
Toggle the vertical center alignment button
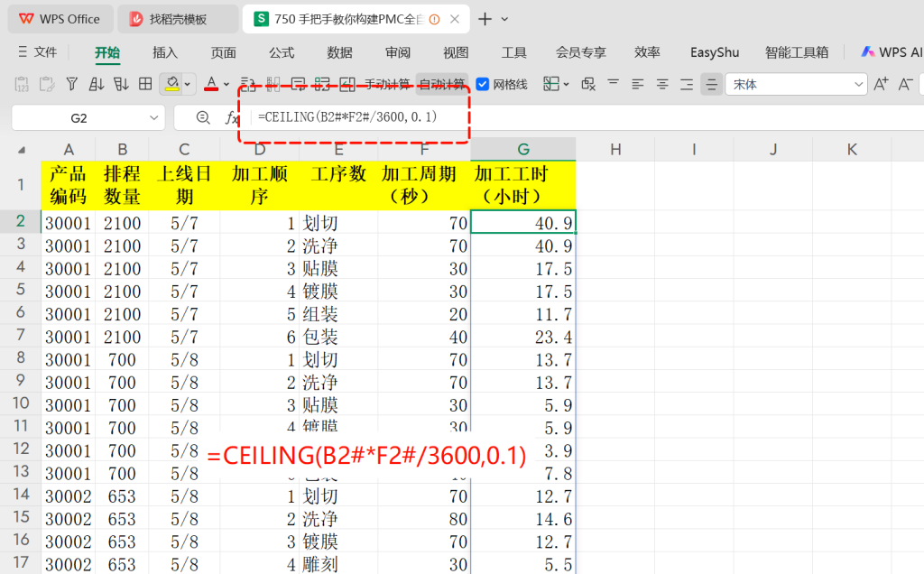(x=711, y=84)
